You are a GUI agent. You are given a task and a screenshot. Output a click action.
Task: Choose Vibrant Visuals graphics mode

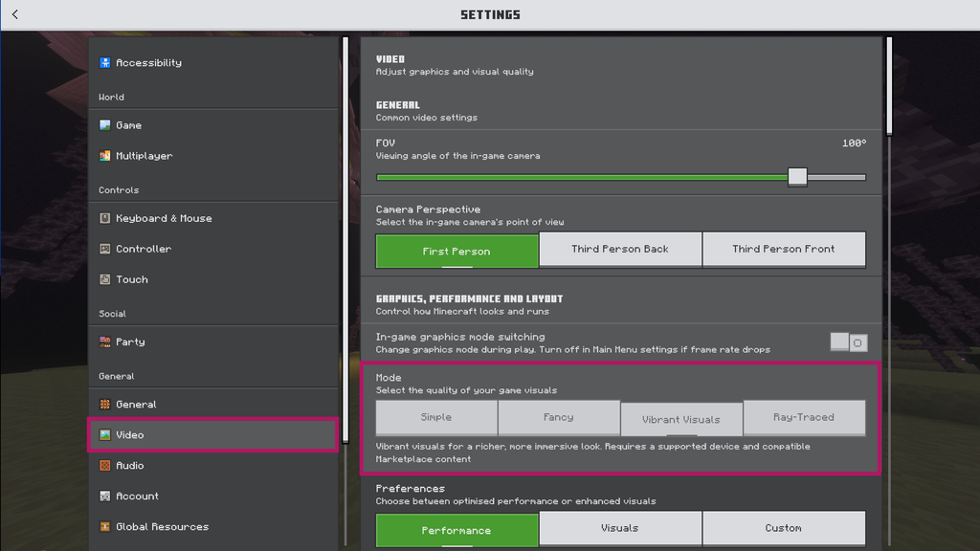click(x=681, y=419)
